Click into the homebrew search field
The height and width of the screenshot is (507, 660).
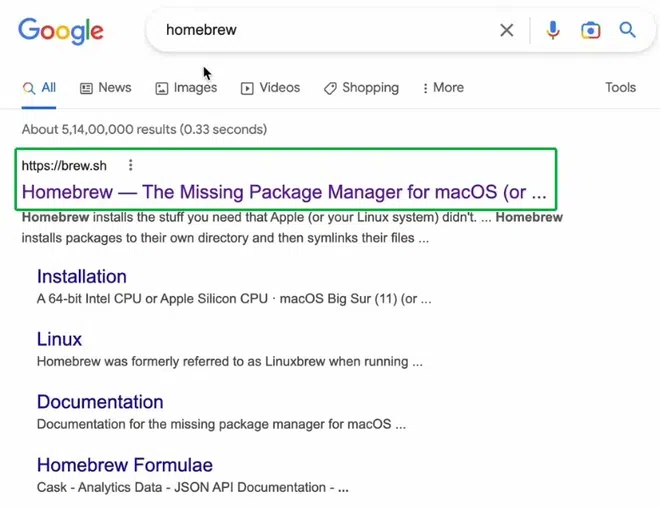tap(320, 30)
